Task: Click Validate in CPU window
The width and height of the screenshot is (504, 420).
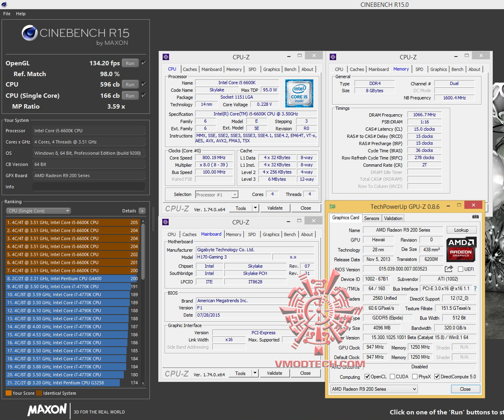Action: pos(275,208)
